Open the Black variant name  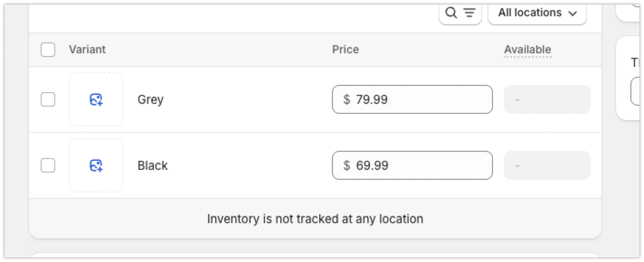(x=152, y=165)
